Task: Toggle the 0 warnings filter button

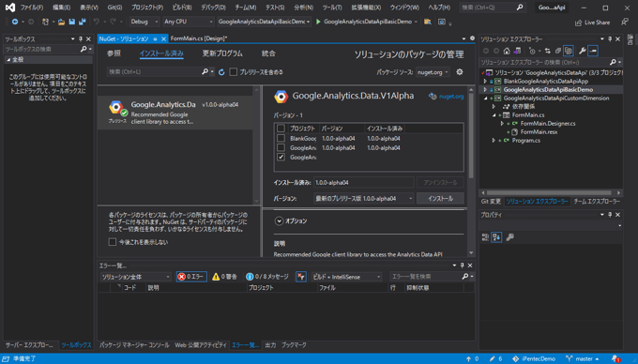Action: tap(224, 277)
